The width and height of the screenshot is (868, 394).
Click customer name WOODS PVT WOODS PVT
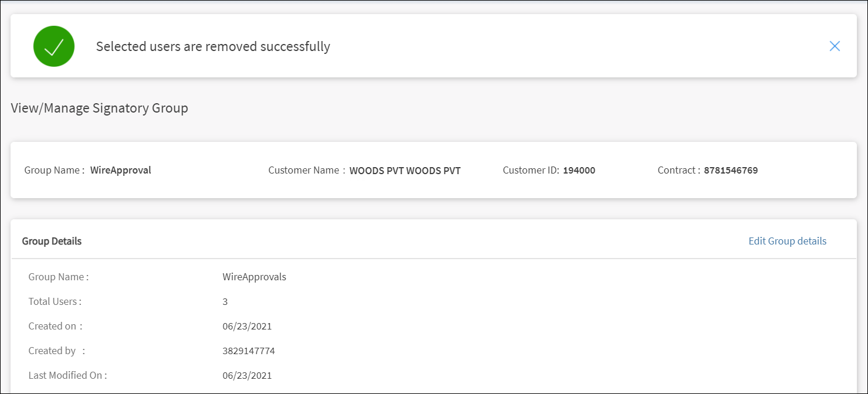pyautogui.click(x=405, y=171)
